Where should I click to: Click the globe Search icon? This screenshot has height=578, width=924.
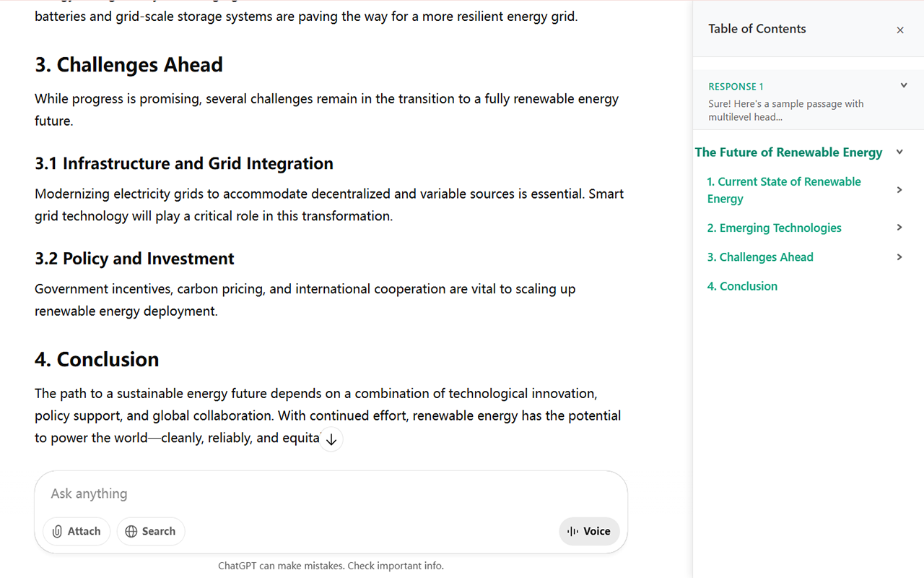pos(131,531)
